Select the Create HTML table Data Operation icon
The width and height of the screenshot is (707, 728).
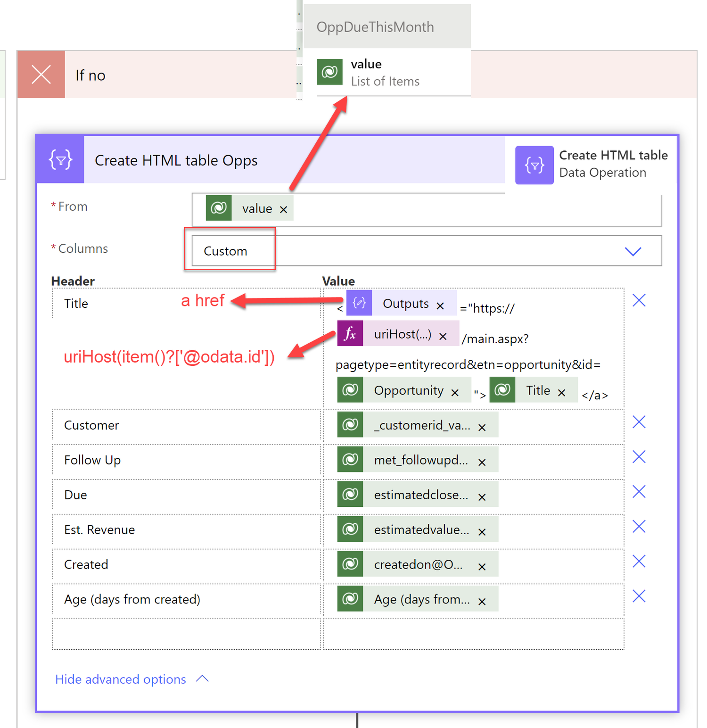click(534, 165)
